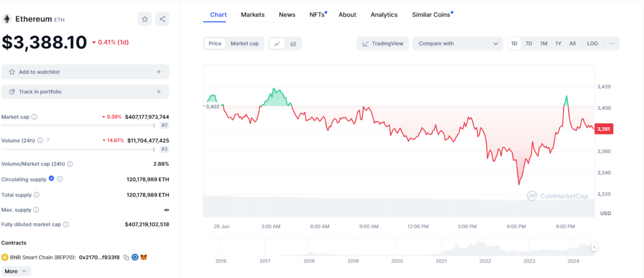This screenshot has width=644, height=278.
Task: Select the 7D time range
Action: click(x=529, y=43)
